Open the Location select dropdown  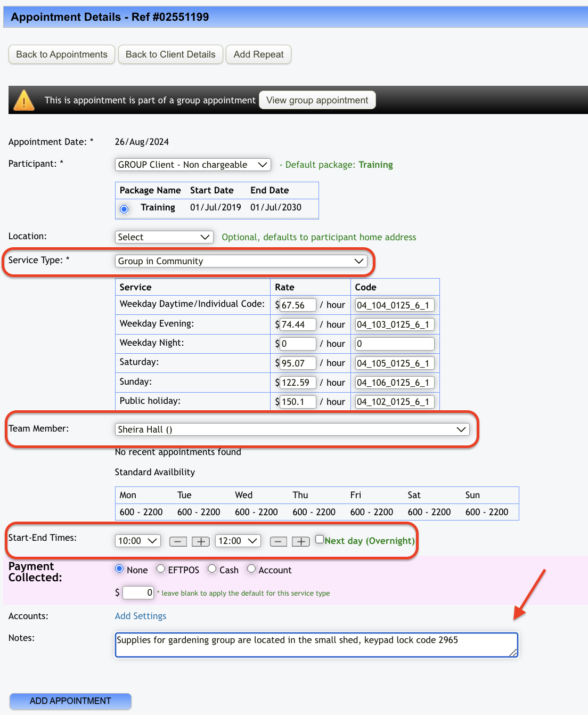pyautogui.click(x=164, y=237)
